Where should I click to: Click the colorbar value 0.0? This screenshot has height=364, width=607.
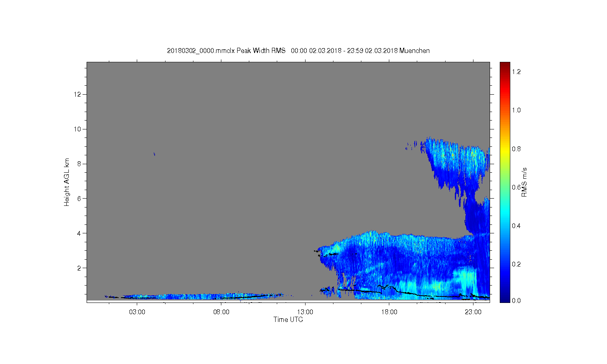tap(516, 301)
